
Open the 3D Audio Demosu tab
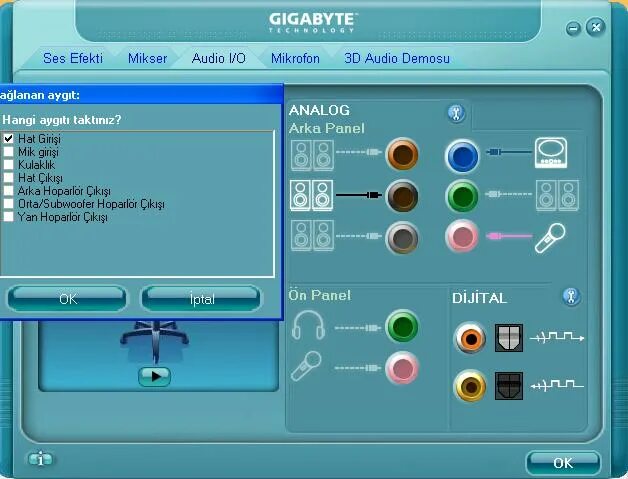pyautogui.click(x=397, y=58)
